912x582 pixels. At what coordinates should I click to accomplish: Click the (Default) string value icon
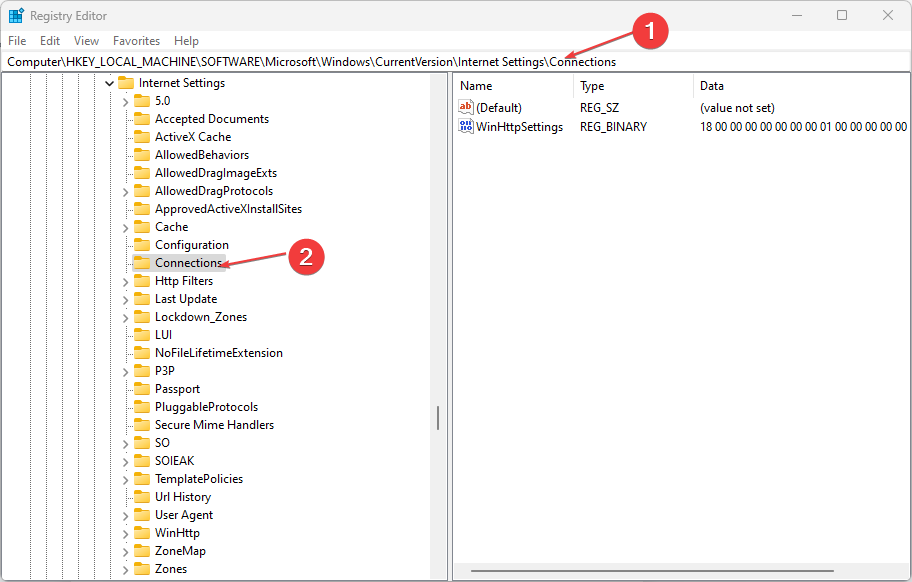tap(466, 107)
